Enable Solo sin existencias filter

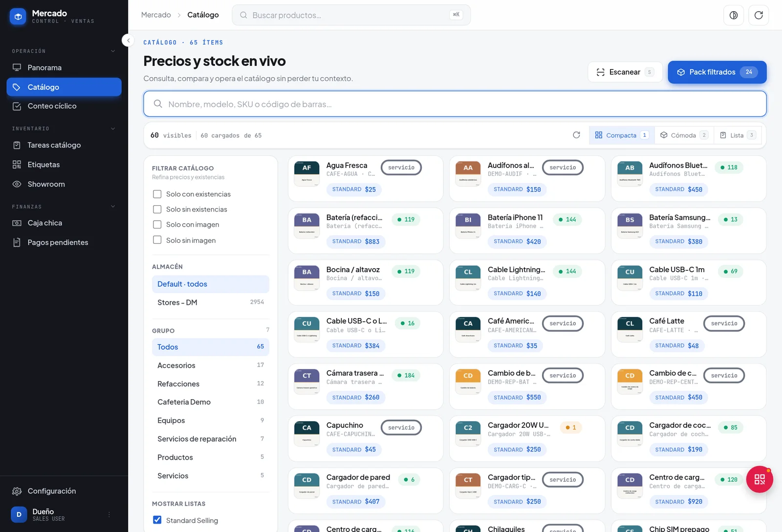click(x=157, y=209)
